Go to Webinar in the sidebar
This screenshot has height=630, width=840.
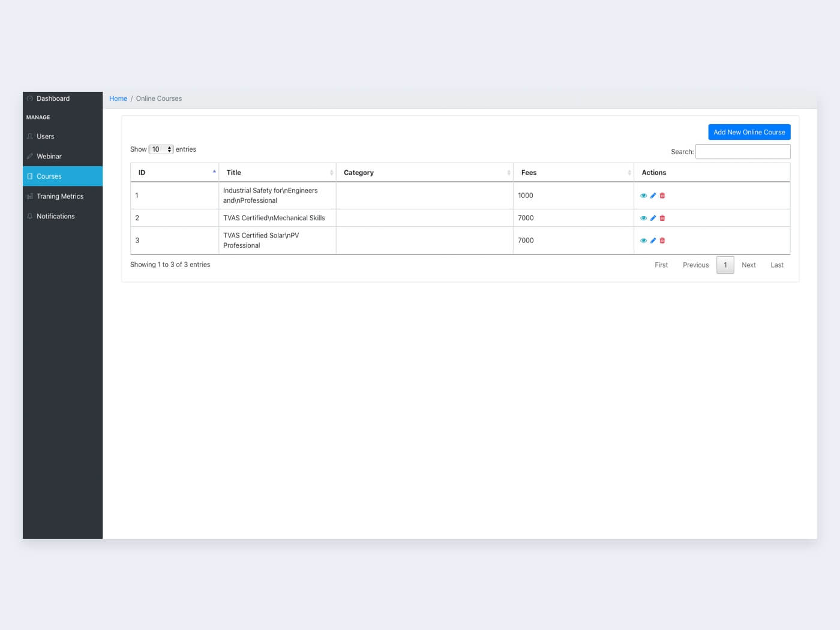click(49, 157)
